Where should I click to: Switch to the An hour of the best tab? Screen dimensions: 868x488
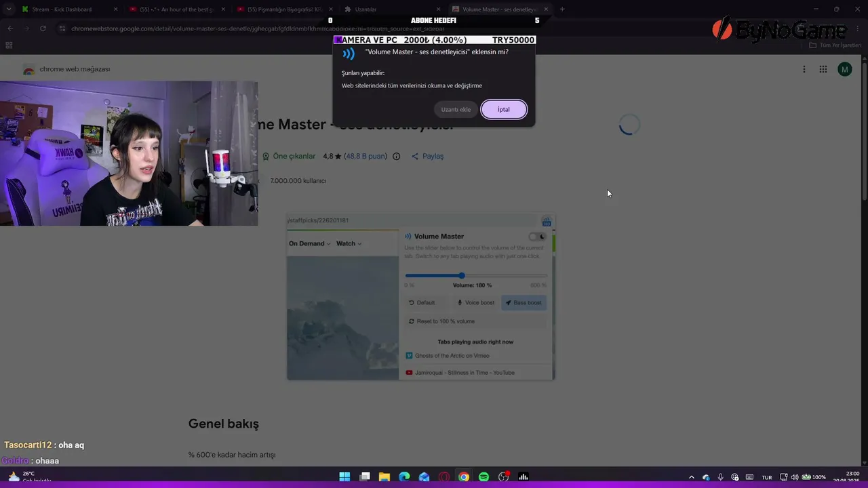point(176,9)
